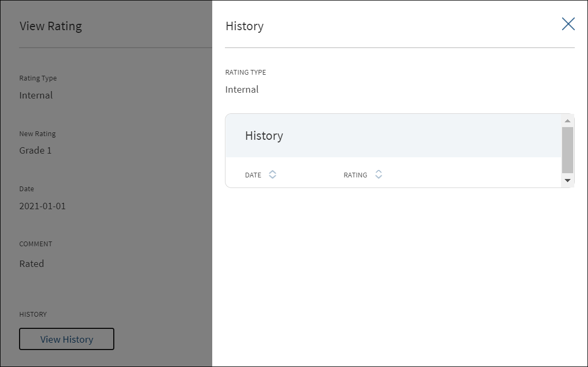Click 'Internal' under Rating Type in View Rating

pyautogui.click(x=36, y=95)
